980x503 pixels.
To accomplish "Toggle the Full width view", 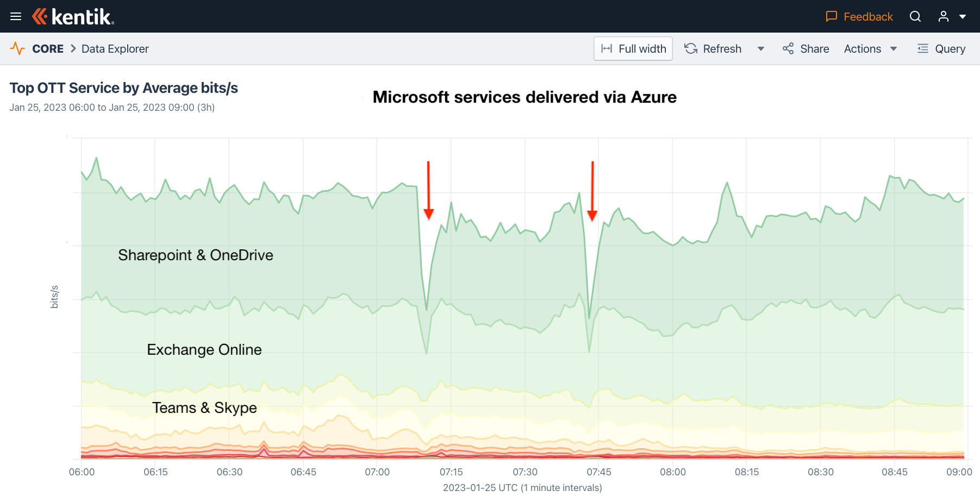I will [633, 49].
